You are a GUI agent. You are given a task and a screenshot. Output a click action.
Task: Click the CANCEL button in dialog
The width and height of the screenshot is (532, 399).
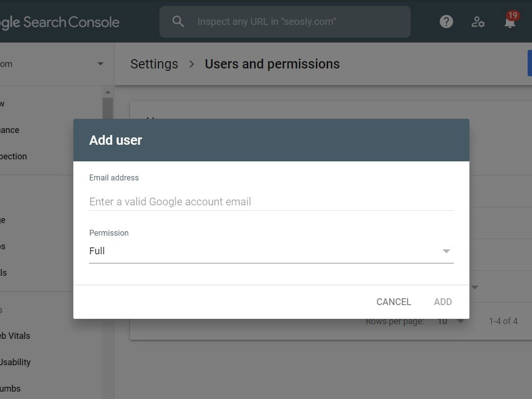(x=394, y=302)
